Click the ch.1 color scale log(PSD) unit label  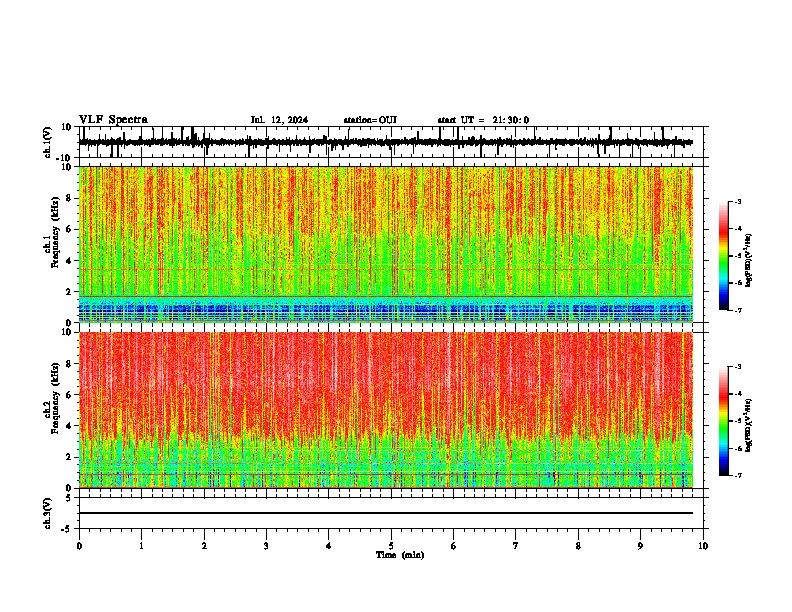tap(749, 261)
